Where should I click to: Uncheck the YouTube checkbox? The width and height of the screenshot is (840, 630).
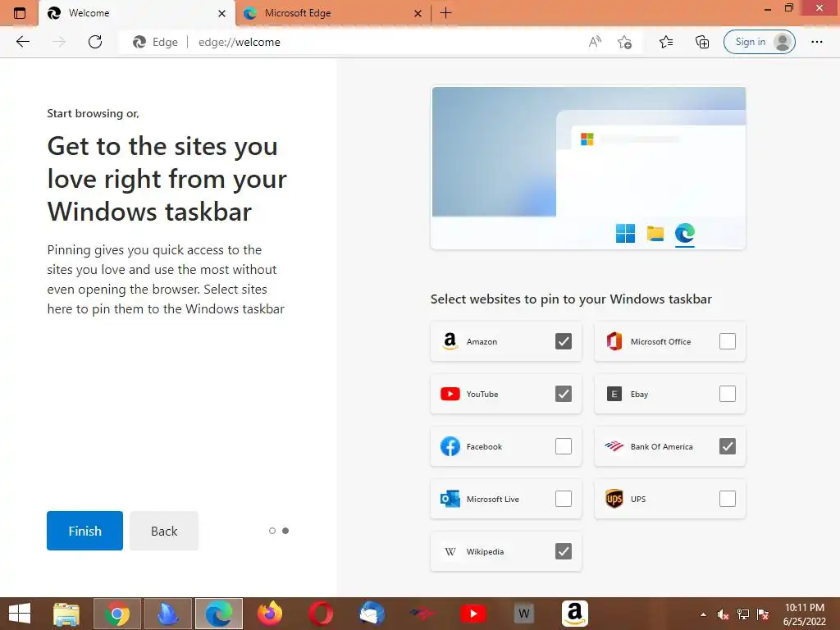pyautogui.click(x=563, y=394)
